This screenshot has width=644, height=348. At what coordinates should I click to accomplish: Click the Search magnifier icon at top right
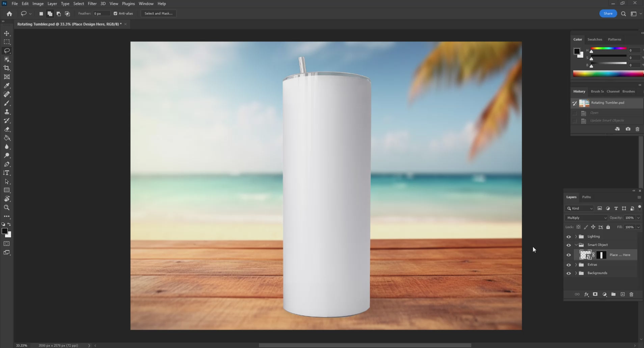point(623,14)
